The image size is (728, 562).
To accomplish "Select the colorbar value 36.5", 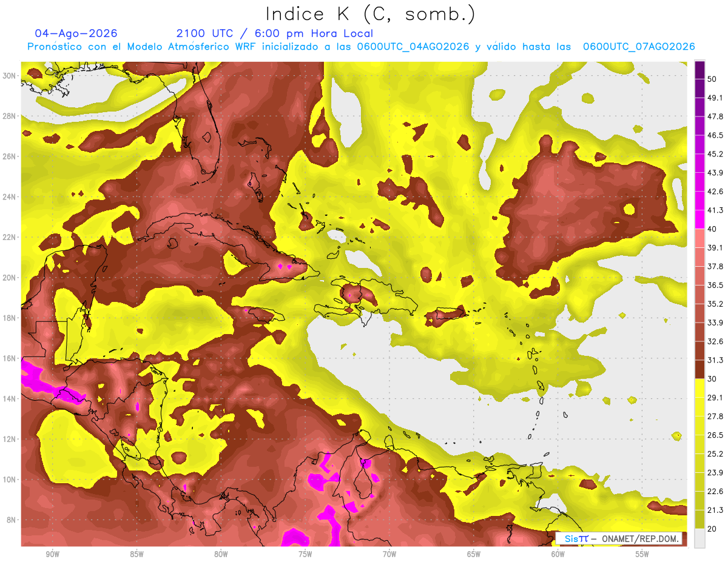I will coord(715,285).
